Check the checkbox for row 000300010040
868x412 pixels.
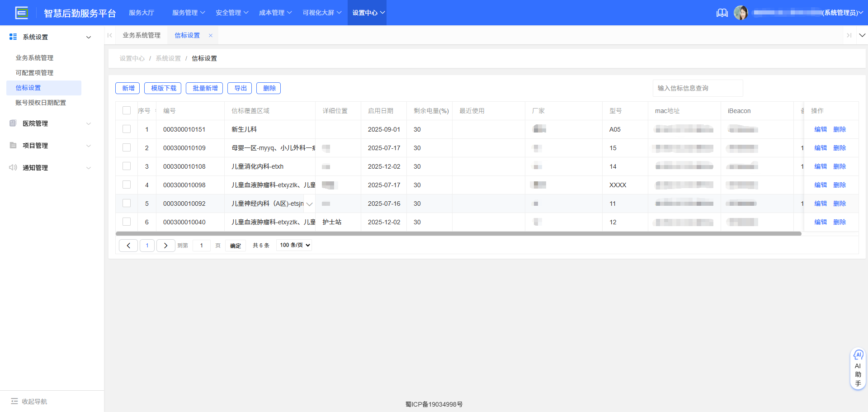127,222
